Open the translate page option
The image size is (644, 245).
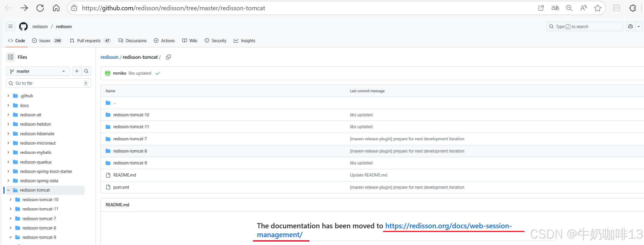[x=555, y=8]
